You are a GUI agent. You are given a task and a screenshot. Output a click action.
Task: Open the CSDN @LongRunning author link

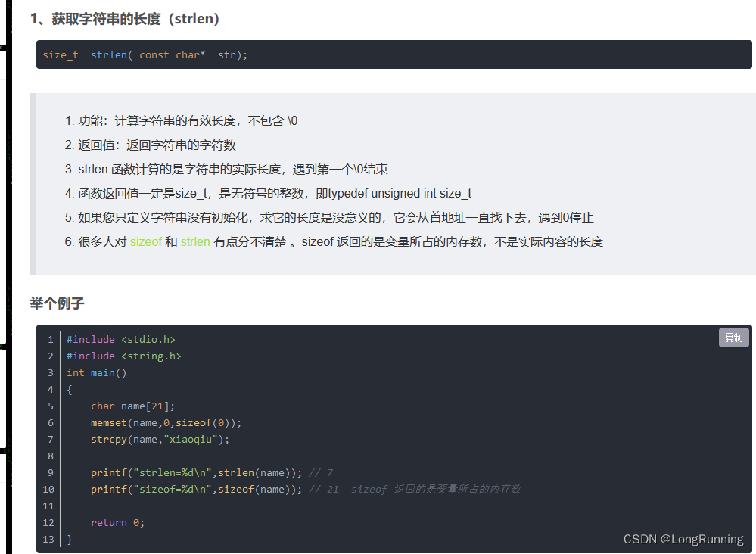(683, 539)
